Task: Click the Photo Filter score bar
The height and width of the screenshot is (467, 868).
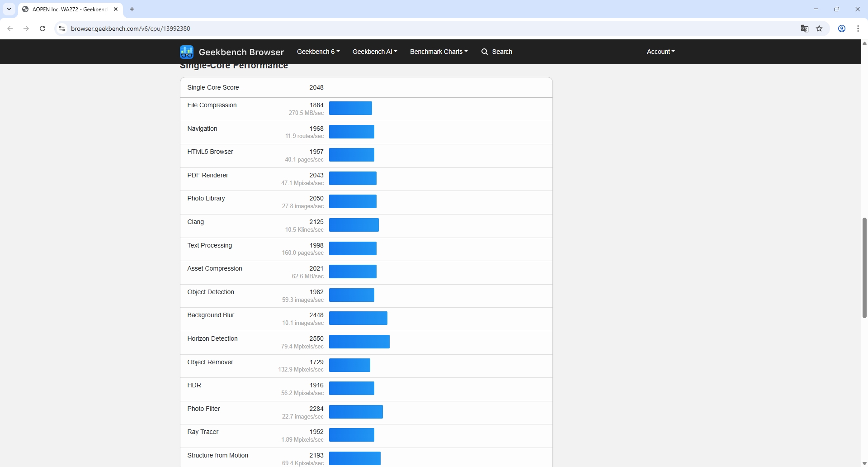Action: point(356,412)
